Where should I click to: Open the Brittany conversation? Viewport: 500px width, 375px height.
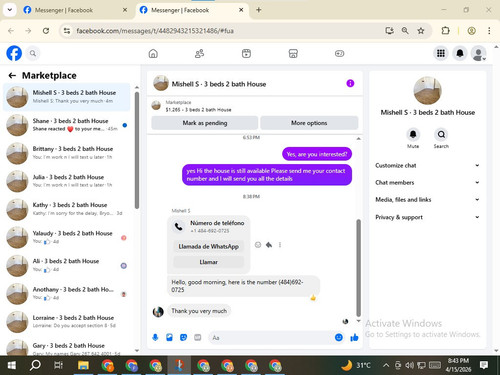(x=67, y=153)
